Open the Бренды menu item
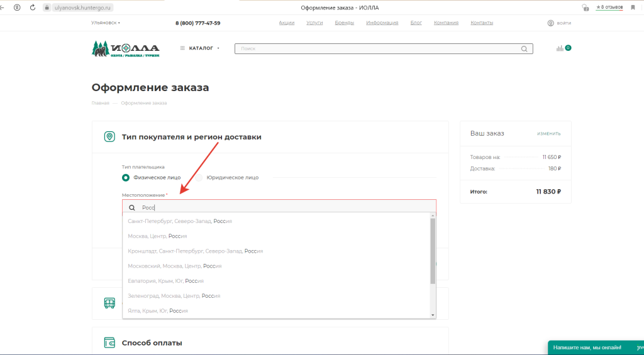 (x=344, y=23)
